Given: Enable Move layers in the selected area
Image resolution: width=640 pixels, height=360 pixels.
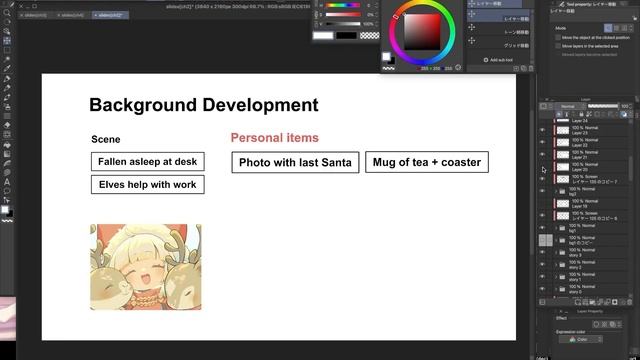Looking at the screenshot, I should [558, 46].
